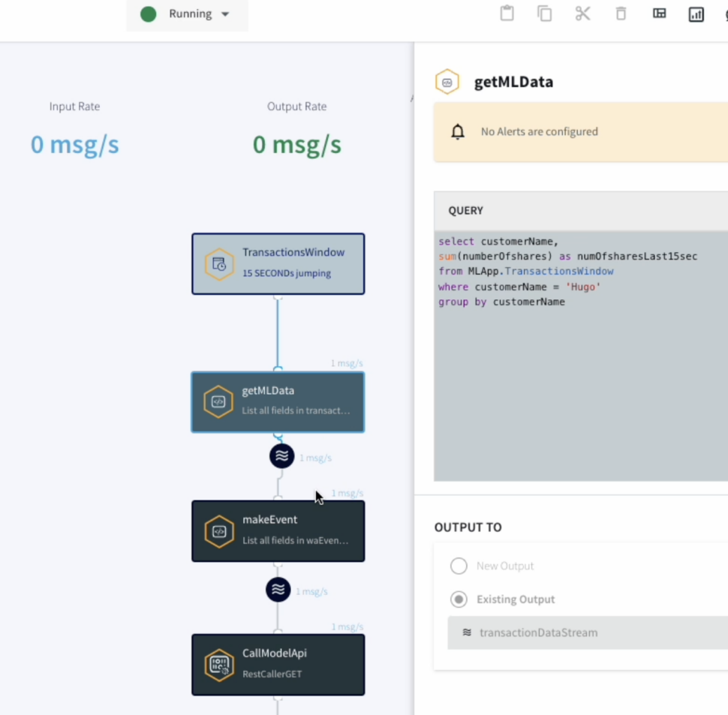
Task: Select the Existing Output radio button
Action: (459, 599)
